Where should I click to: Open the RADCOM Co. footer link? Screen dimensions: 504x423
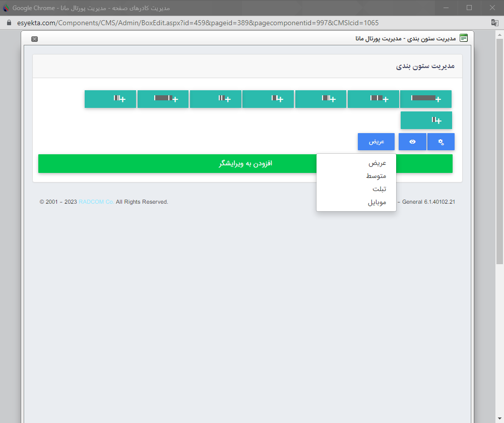(96, 202)
